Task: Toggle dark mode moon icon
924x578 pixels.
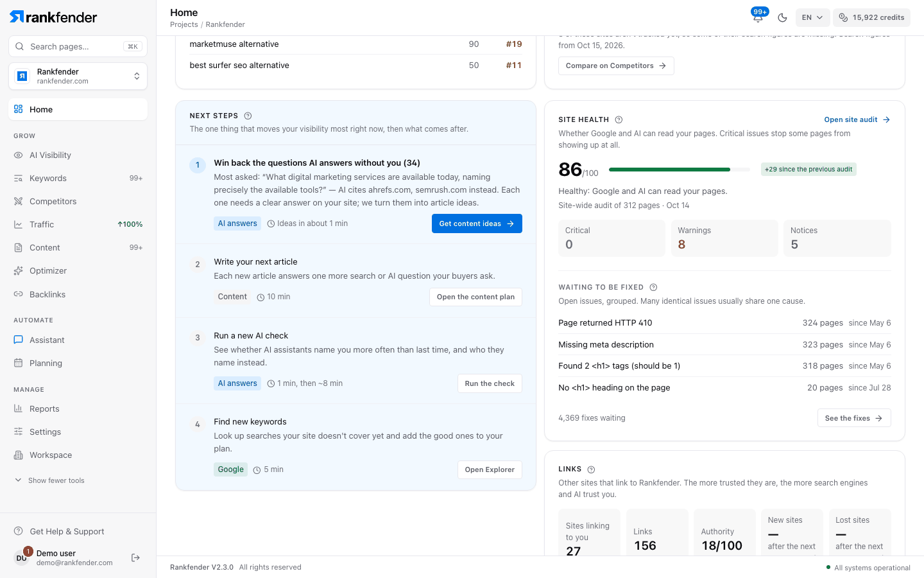Action: 782,17
